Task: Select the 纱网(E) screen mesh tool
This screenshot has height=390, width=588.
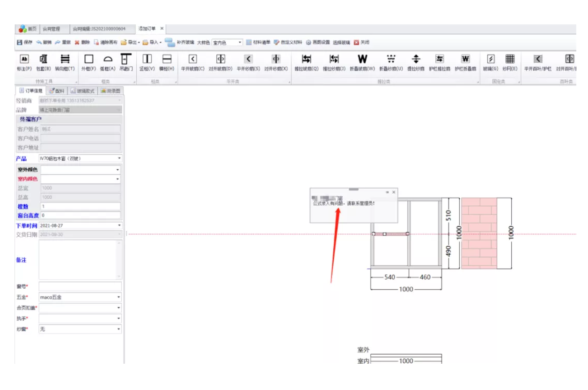Action: (x=510, y=62)
